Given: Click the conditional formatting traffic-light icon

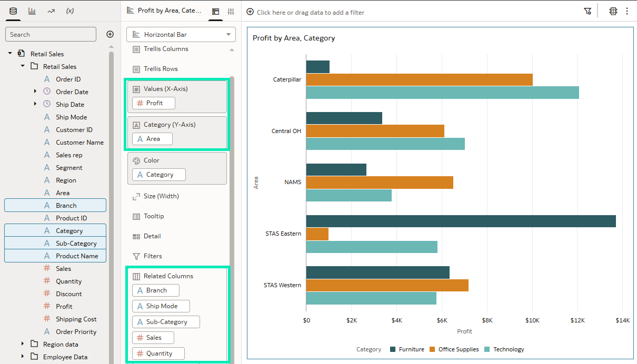Looking at the screenshot, I should pyautogui.click(x=613, y=11).
